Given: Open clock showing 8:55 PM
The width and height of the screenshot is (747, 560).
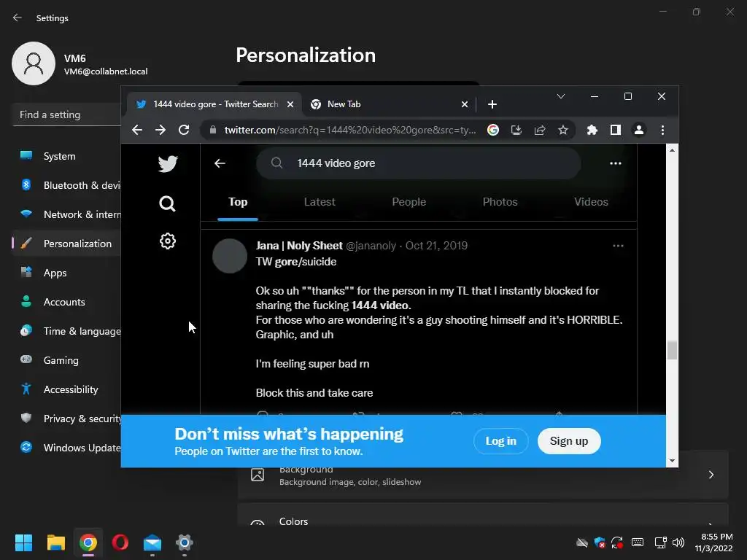Looking at the screenshot, I should 714,542.
